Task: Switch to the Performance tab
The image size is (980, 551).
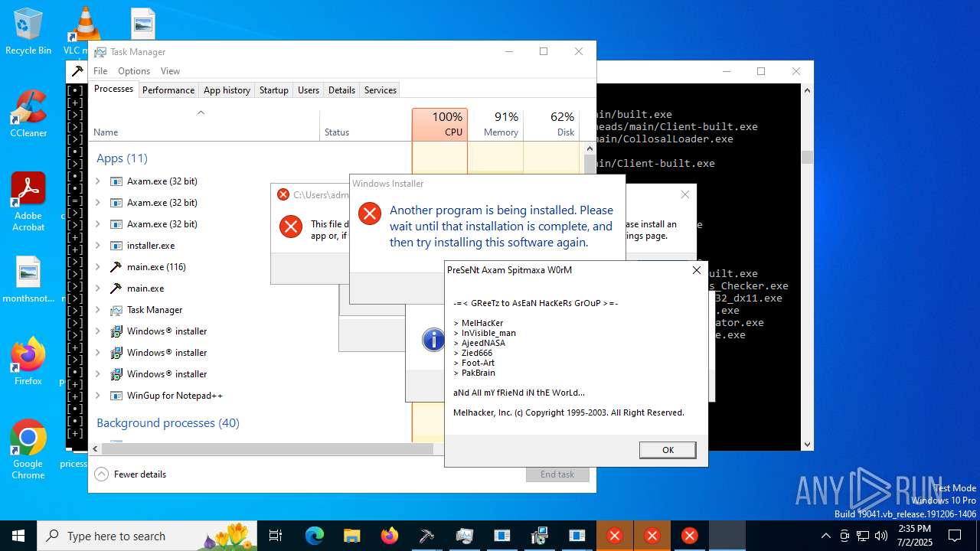Action: 168,90
